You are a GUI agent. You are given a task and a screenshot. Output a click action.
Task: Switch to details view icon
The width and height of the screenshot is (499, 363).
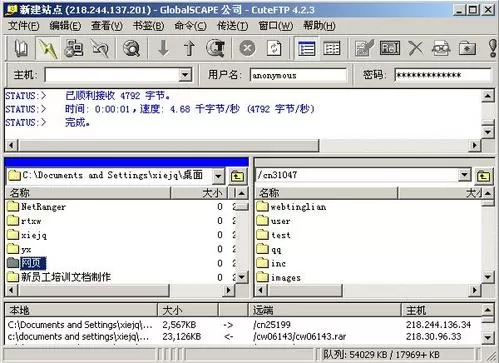pyautogui.click(x=332, y=49)
